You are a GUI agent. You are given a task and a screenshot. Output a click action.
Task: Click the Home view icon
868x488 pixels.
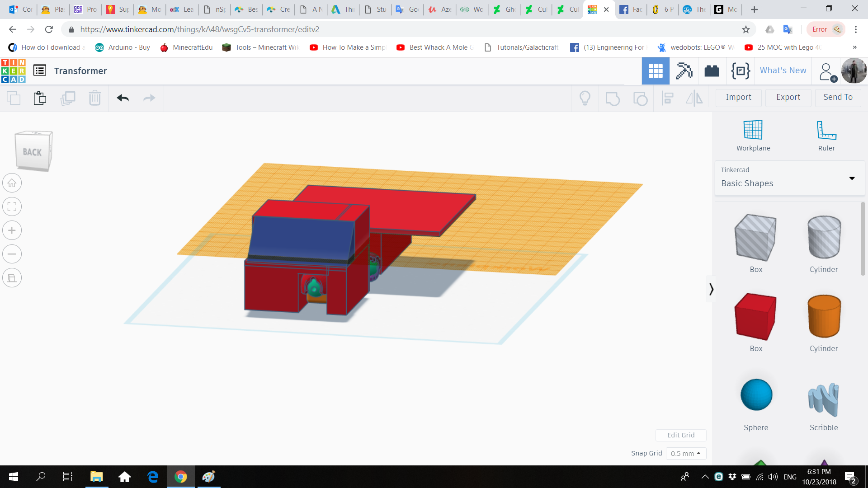point(12,183)
